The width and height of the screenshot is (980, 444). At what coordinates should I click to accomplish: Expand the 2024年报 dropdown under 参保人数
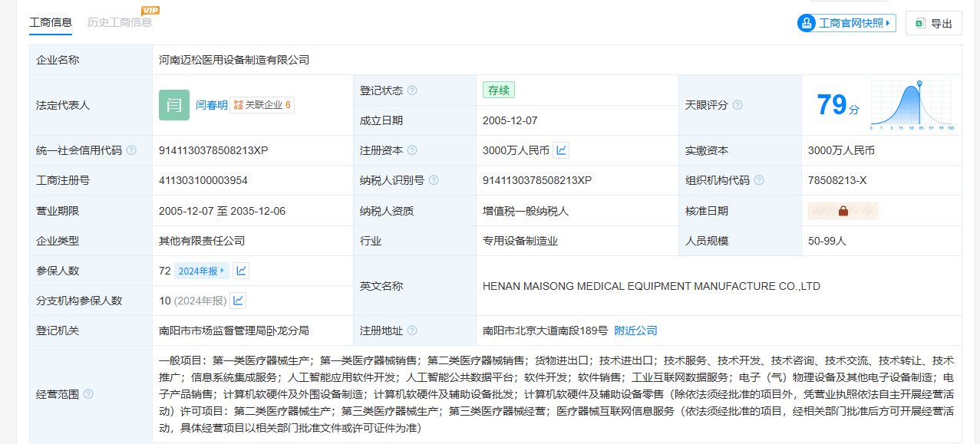pyautogui.click(x=202, y=271)
